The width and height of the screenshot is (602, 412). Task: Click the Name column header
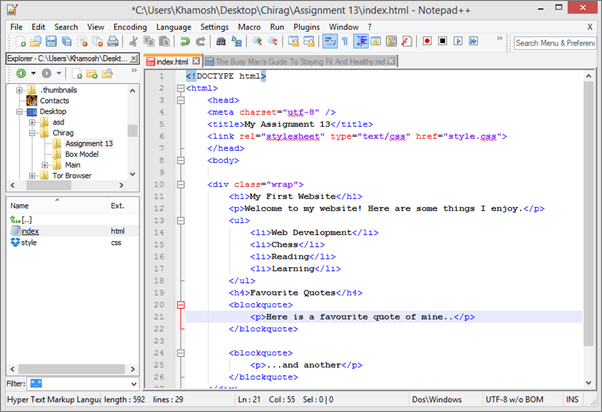click(20, 205)
